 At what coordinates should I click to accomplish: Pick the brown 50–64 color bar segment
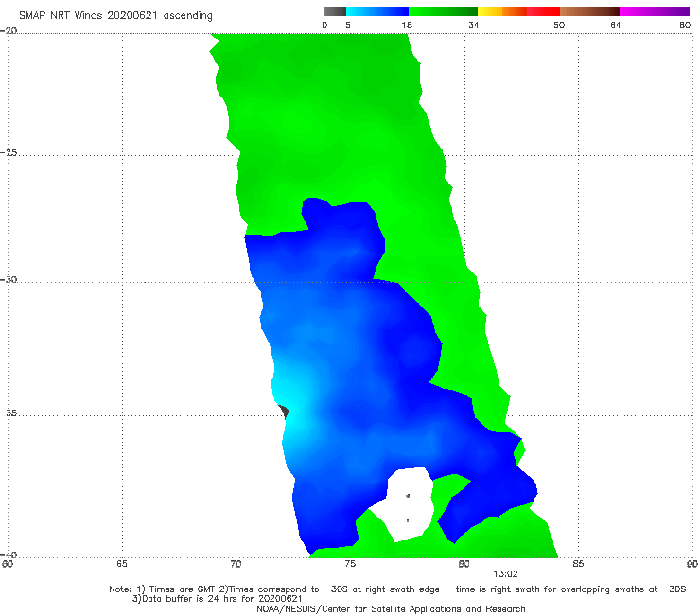point(589,11)
